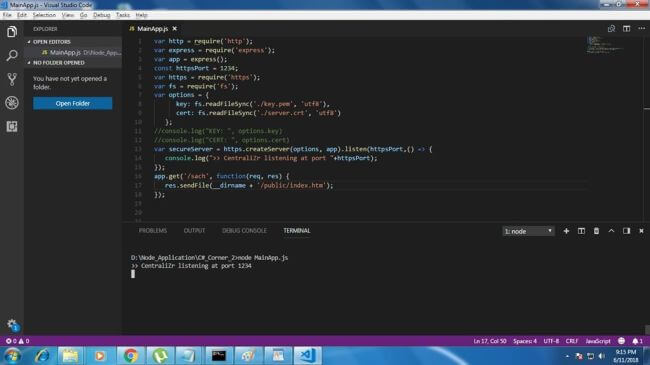Image resolution: width=650 pixels, height=365 pixels.
Task: Kill the terminal with trash icon
Action: click(x=596, y=231)
